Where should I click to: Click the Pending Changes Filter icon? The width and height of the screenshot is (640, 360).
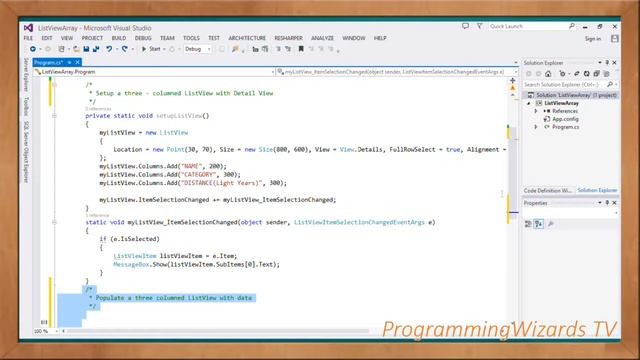[562, 74]
